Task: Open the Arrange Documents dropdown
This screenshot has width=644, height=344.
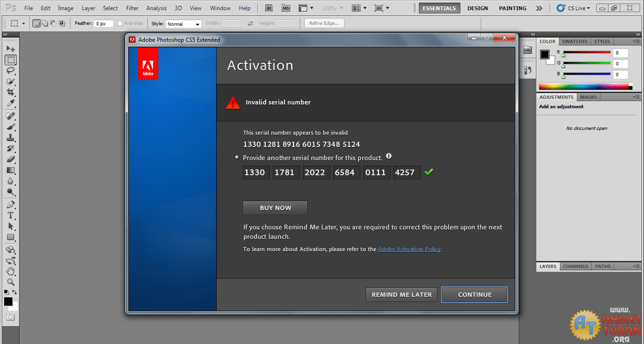Action: tap(360, 8)
